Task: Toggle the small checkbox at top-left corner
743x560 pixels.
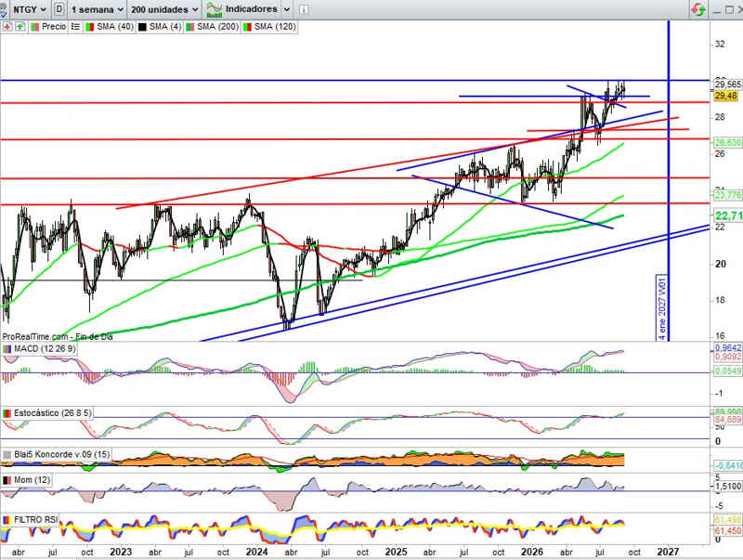Action: (4, 9)
